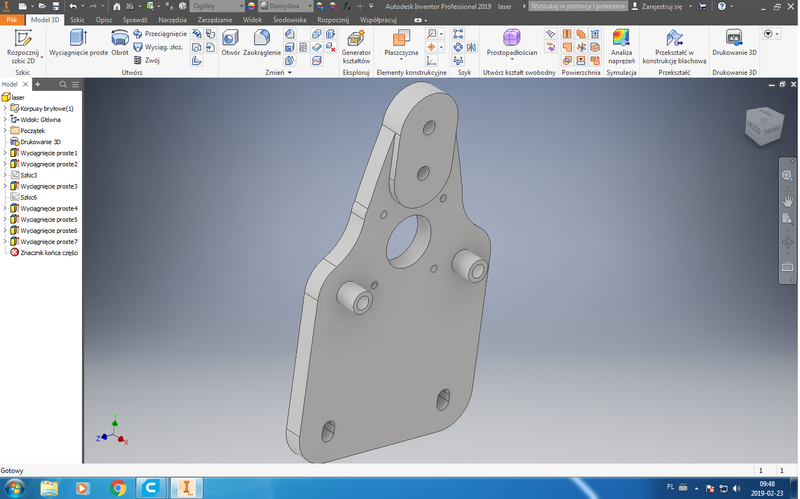
Task: Save the file with the diskette icon
Action: pos(56,6)
